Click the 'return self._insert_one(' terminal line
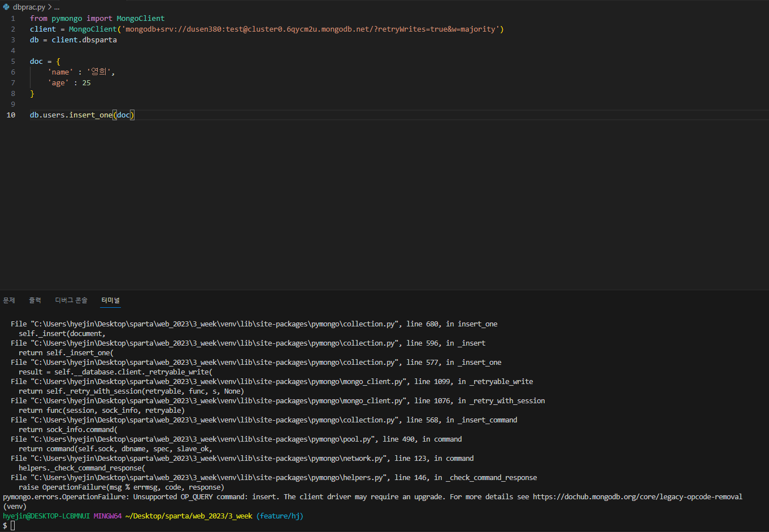769x532 pixels. click(x=66, y=353)
